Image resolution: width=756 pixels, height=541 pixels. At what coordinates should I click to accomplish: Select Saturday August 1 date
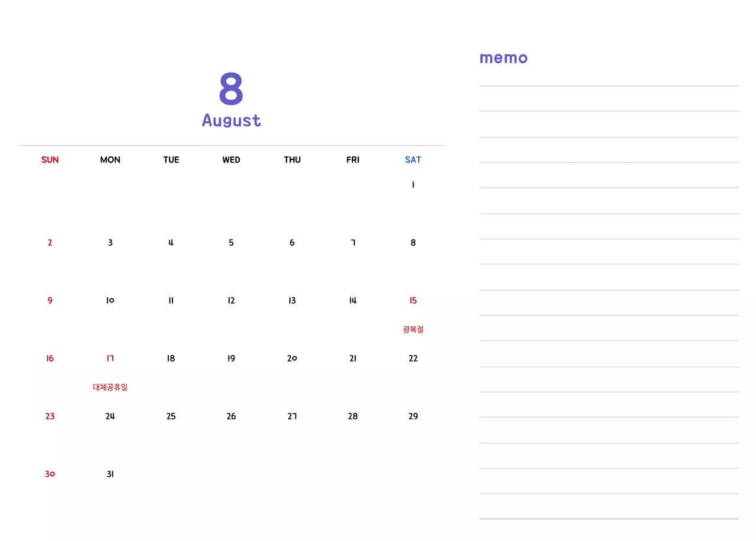413,185
